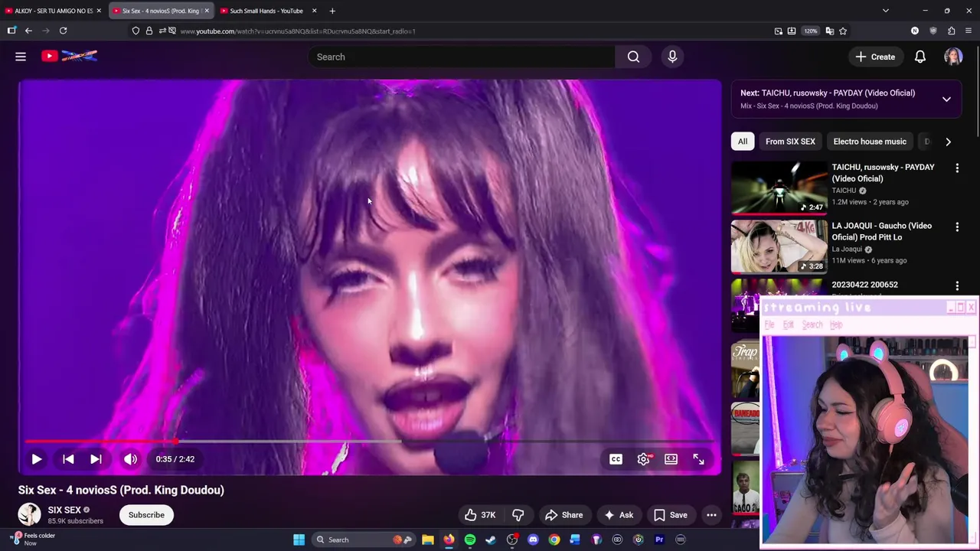
Task: Show more filter chips with right arrow
Action: pyautogui.click(x=948, y=142)
